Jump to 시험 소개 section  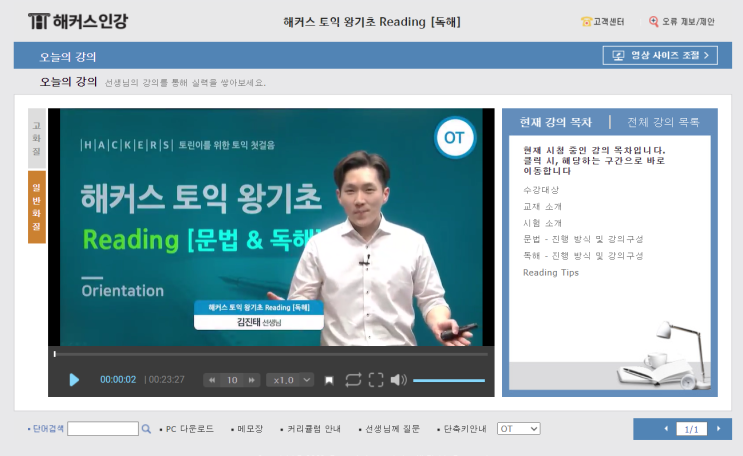(x=542, y=223)
